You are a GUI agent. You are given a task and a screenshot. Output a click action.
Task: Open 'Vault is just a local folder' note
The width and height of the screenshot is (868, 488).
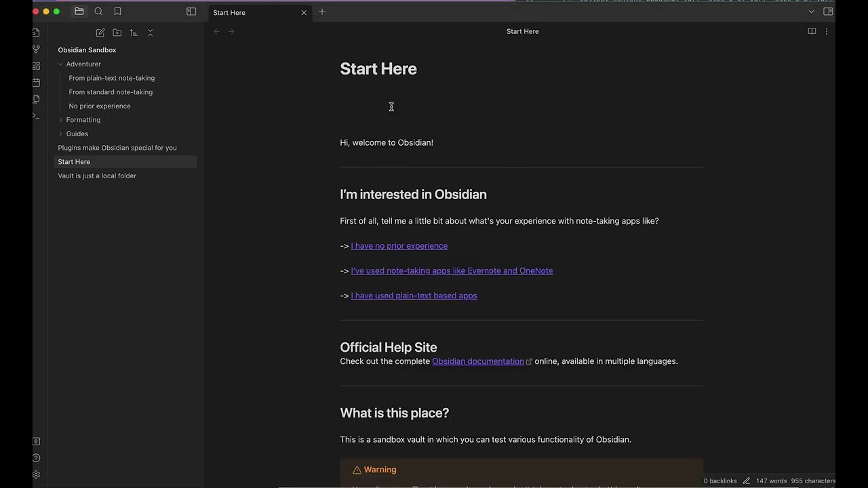[x=97, y=176]
